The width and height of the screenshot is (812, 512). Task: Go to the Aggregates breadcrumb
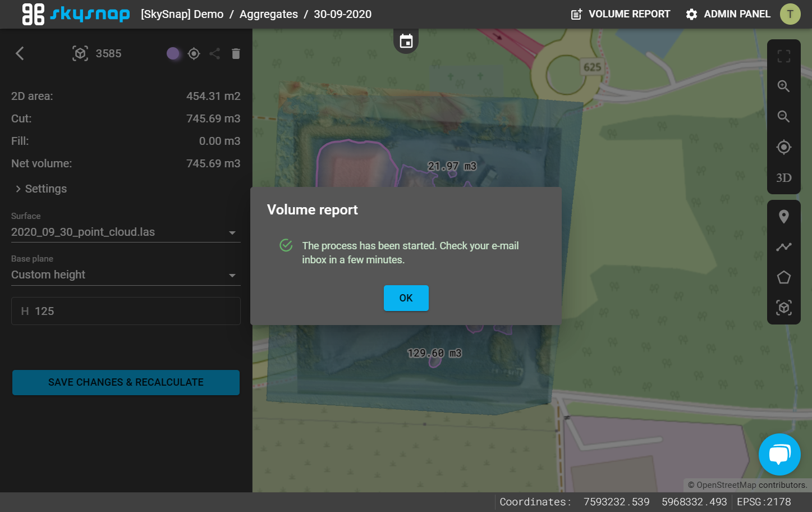[x=269, y=14]
